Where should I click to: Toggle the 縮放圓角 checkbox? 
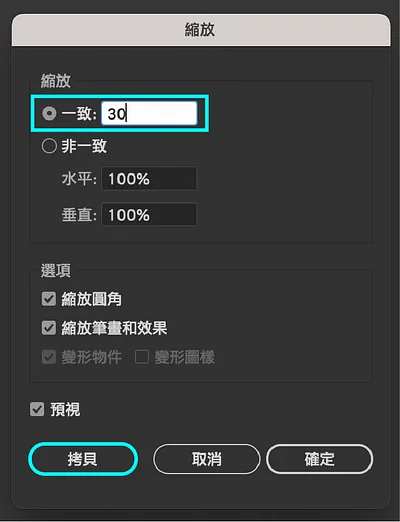click(49, 299)
